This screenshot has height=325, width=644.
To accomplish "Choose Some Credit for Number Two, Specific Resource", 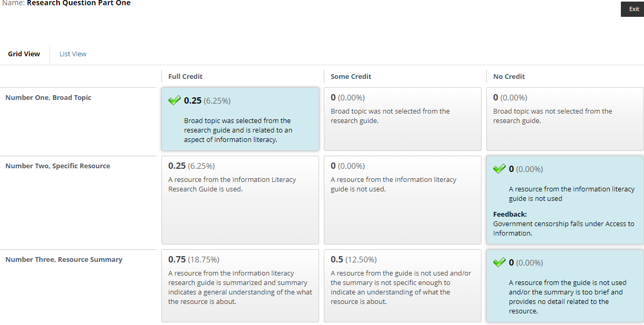I will coord(403,200).
